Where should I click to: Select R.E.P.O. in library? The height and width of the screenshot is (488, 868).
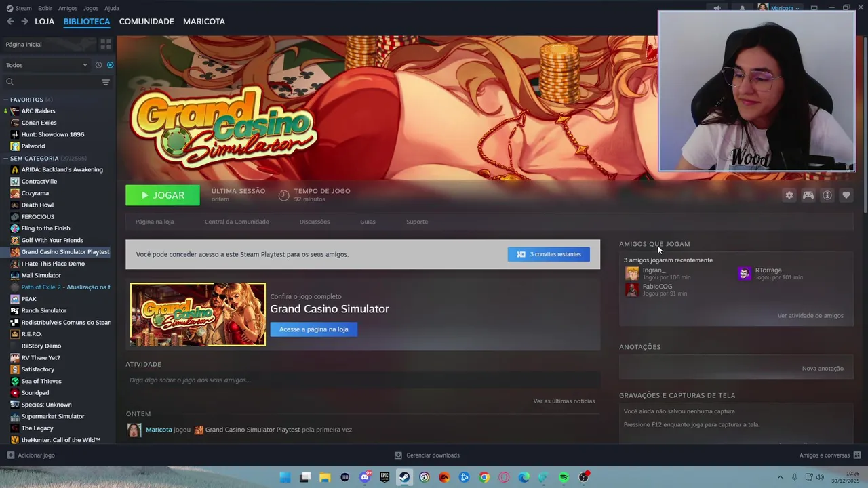(x=58, y=334)
